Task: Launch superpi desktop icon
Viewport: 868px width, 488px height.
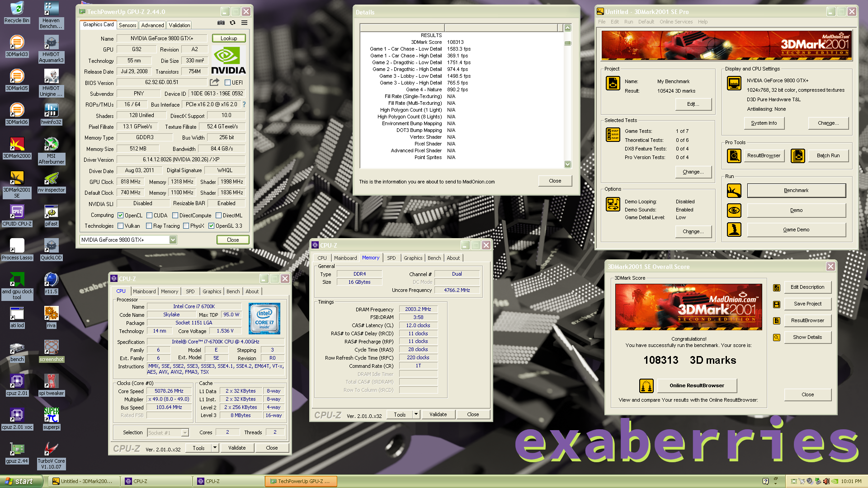Action: click(x=51, y=419)
